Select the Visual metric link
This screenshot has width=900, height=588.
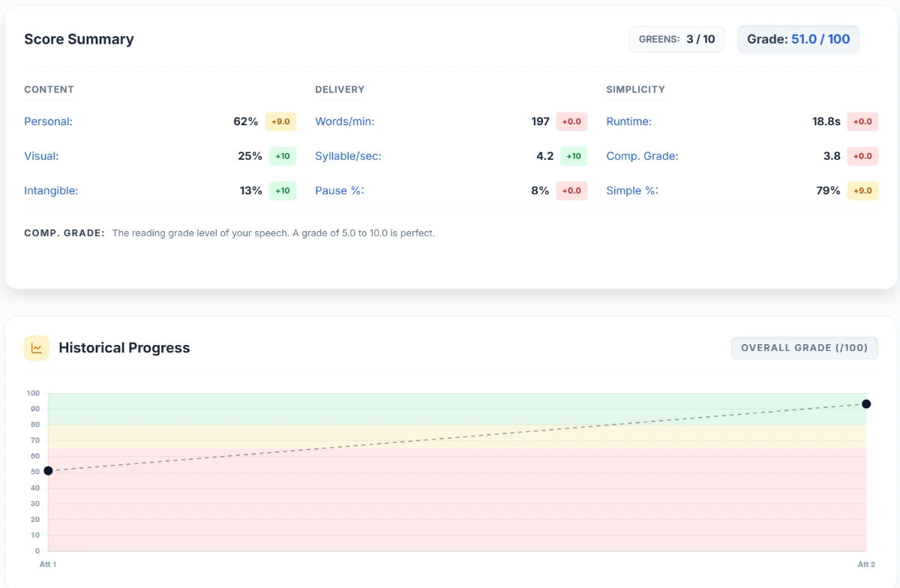click(41, 156)
